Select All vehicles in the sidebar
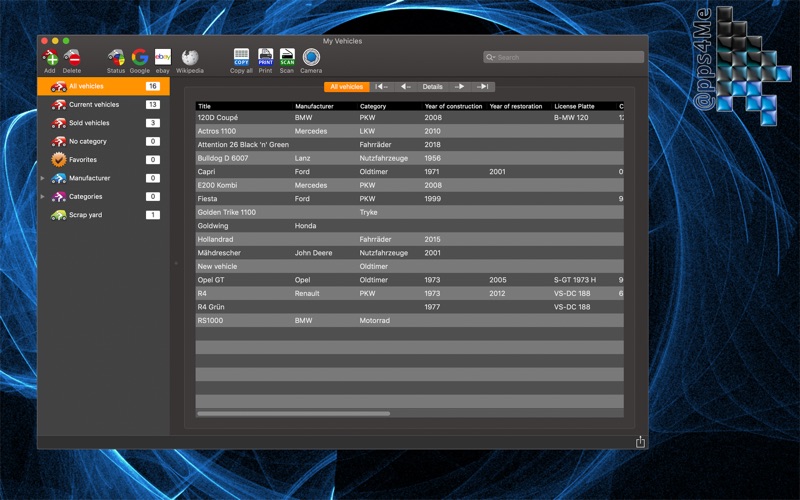This screenshot has width=800, height=500. click(x=104, y=86)
